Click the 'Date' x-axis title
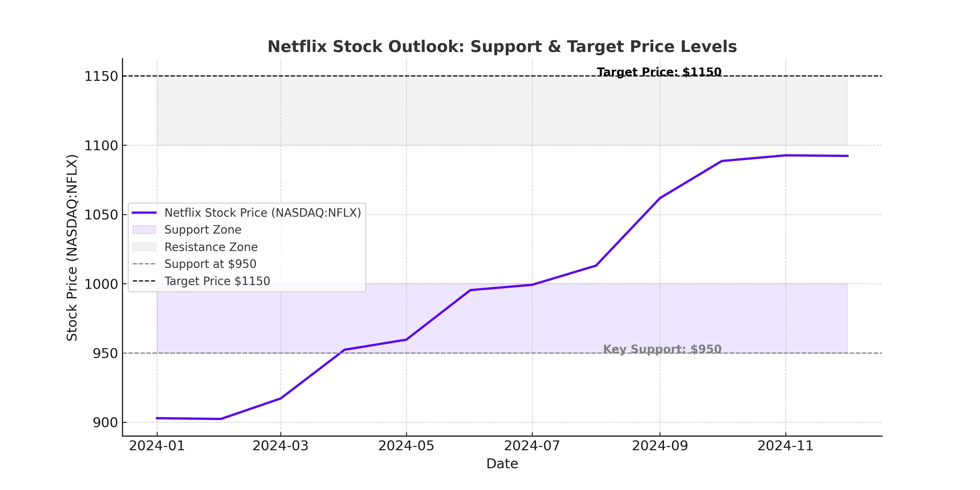 [502, 464]
